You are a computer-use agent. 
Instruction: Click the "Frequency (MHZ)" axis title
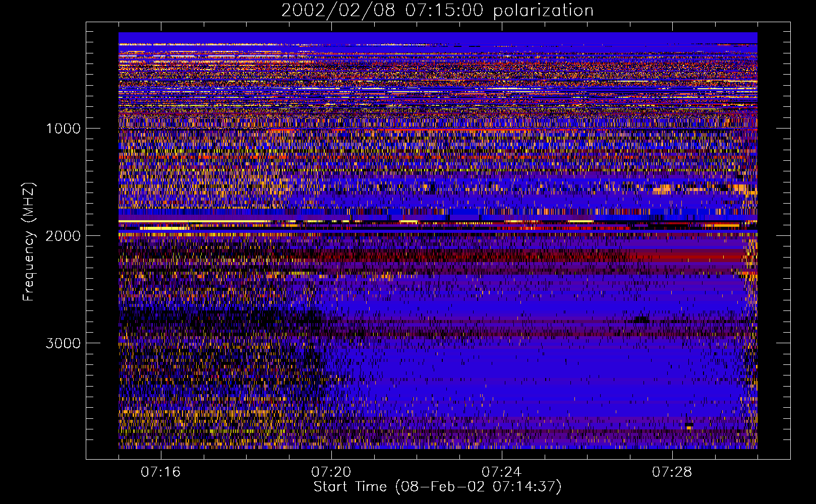[x=29, y=242]
